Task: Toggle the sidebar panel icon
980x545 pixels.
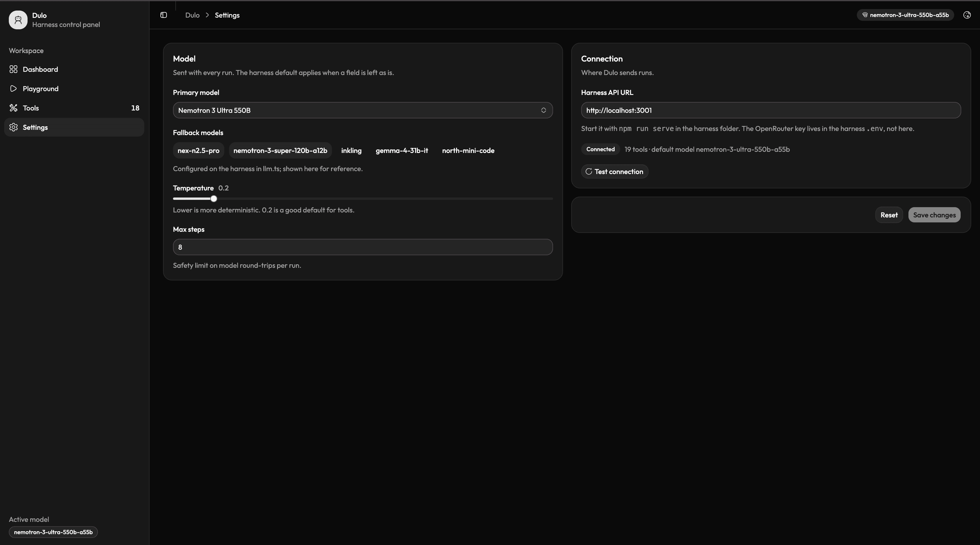Action: coord(164,15)
